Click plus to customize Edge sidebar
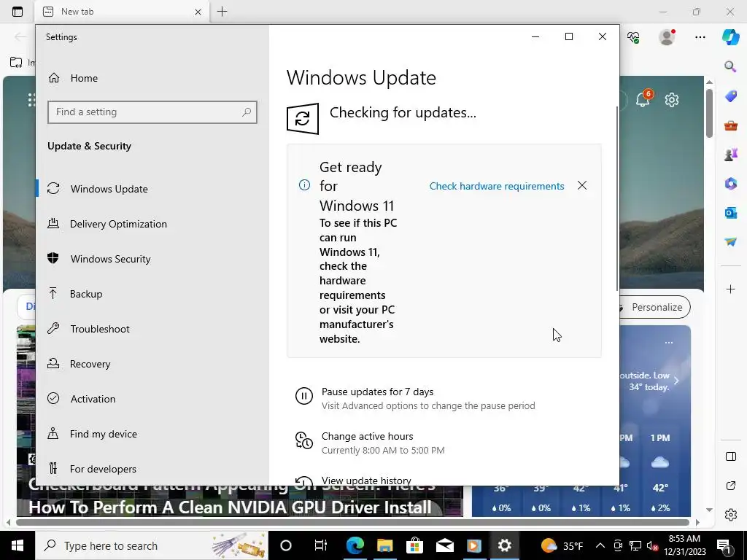 point(730,289)
